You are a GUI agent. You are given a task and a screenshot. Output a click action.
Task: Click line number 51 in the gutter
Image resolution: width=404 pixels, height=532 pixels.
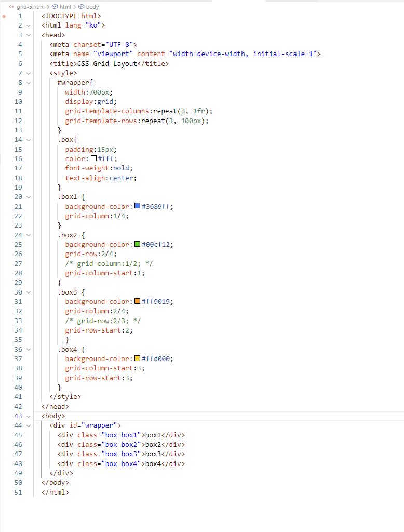click(18, 492)
